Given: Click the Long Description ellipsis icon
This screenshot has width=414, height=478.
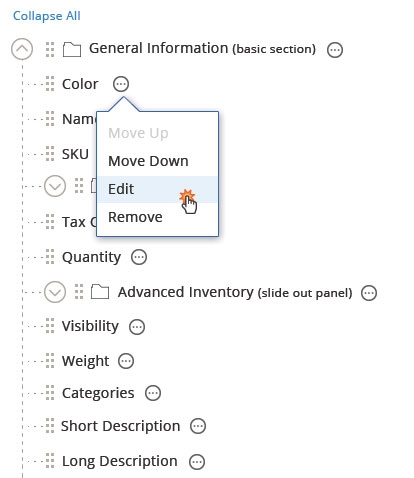Looking at the screenshot, I should point(197,462).
